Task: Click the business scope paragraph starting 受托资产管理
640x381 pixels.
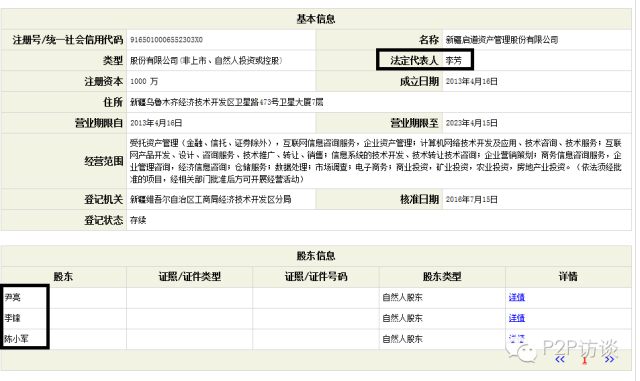Action: tap(376, 161)
